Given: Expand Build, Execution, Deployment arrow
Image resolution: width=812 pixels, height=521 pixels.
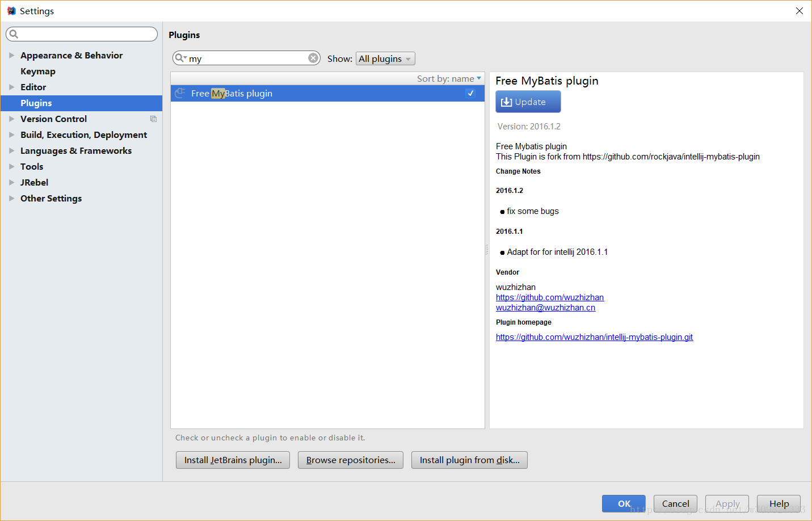Looking at the screenshot, I should (11, 135).
